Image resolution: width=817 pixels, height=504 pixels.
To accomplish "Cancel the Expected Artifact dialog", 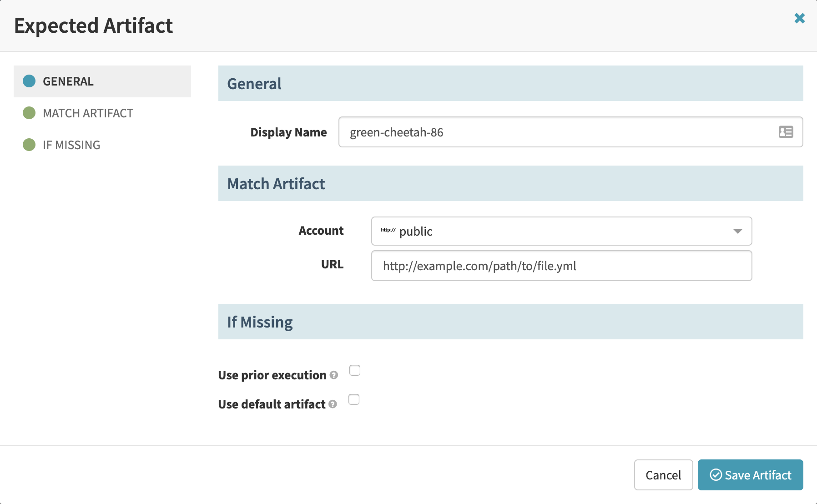I will coord(663,475).
